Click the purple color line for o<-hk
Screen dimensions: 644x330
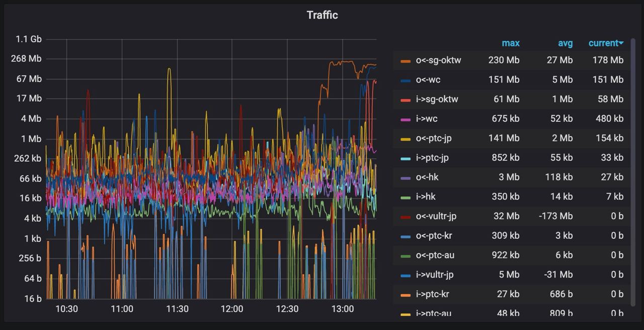(406, 178)
